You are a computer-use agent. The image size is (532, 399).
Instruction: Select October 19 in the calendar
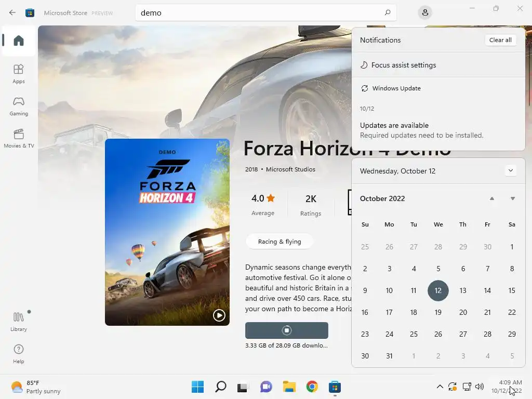[438, 312]
